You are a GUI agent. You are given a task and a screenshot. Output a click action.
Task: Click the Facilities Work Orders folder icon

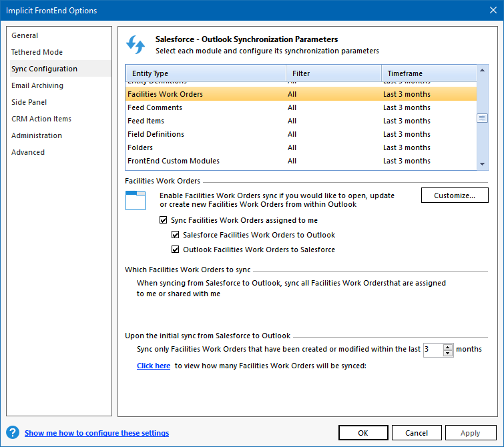[x=136, y=200]
